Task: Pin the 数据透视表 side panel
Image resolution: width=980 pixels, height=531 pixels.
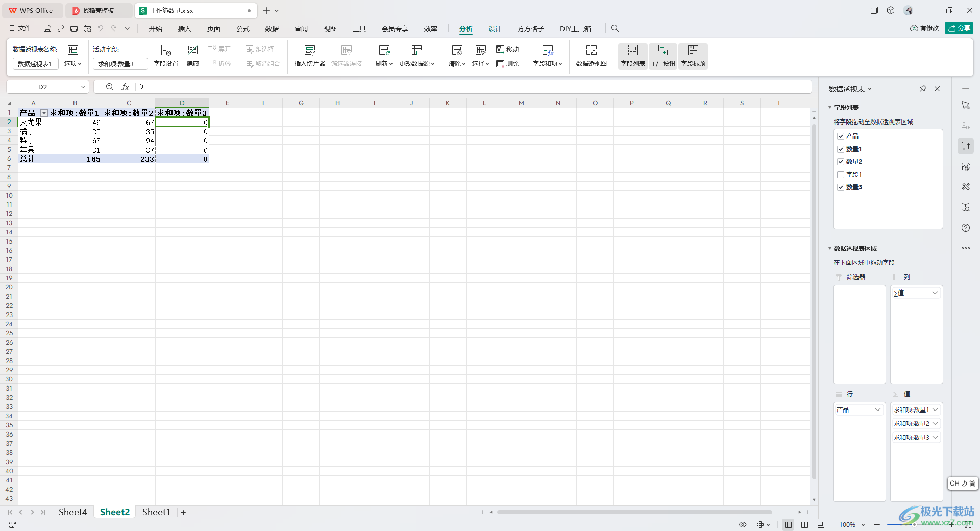Action: click(x=923, y=89)
